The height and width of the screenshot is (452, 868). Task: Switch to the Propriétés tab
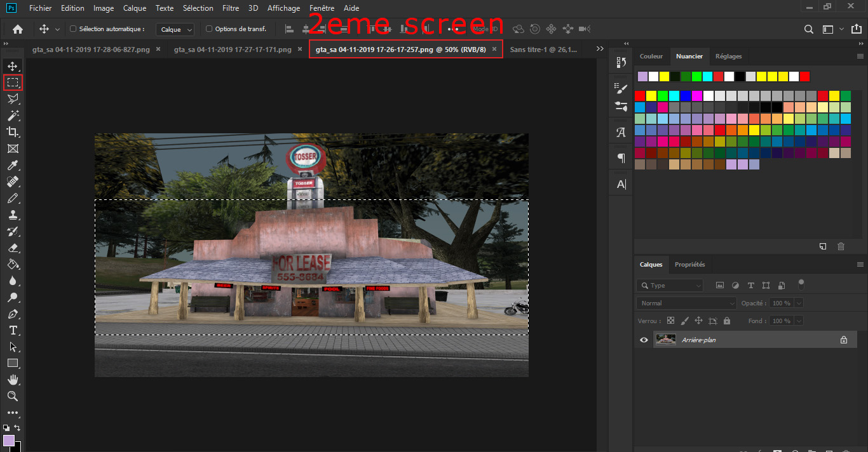pos(689,265)
